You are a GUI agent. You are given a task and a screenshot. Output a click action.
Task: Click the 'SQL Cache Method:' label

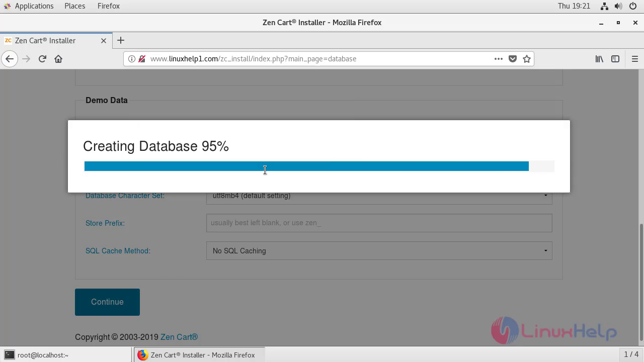[x=118, y=251]
